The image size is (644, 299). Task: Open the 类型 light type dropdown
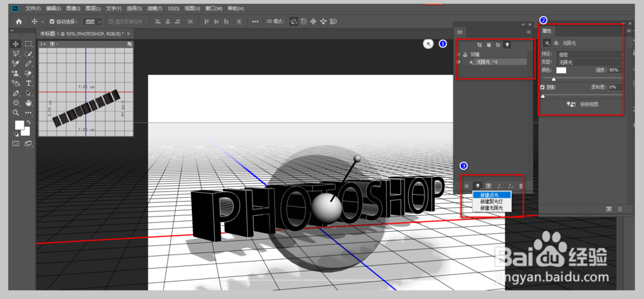tap(590, 62)
